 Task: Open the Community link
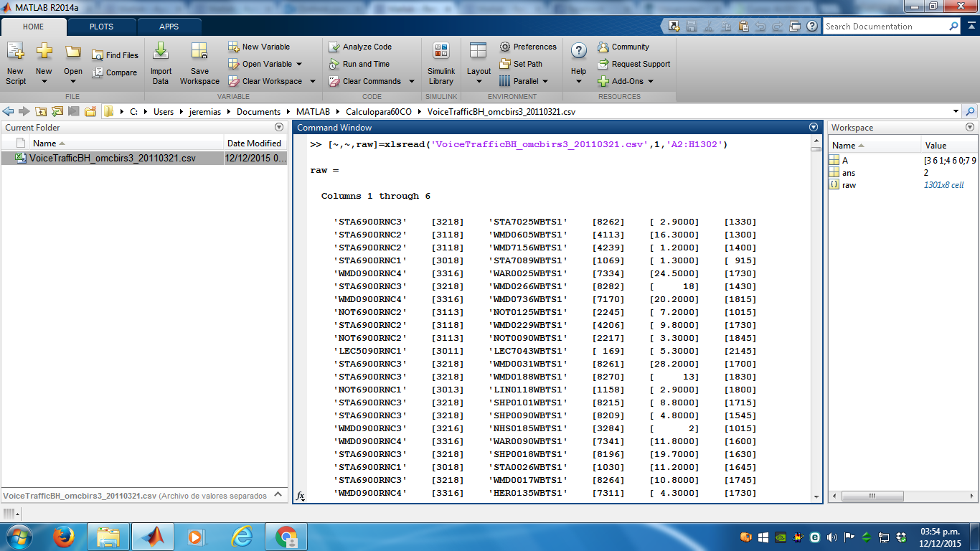(623, 47)
